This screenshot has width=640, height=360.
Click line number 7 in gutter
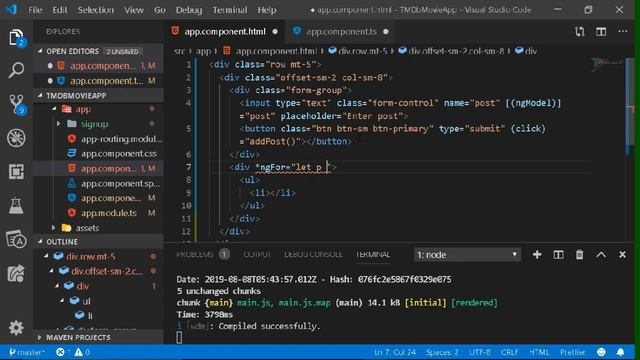click(188, 167)
